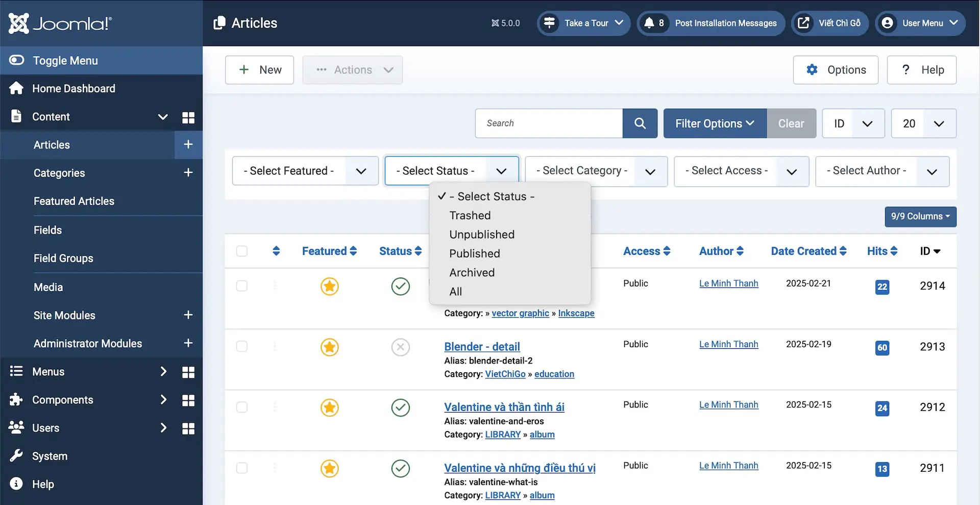980x505 pixels.
Task: Select Archived in the status dropdown list
Action: (472, 273)
